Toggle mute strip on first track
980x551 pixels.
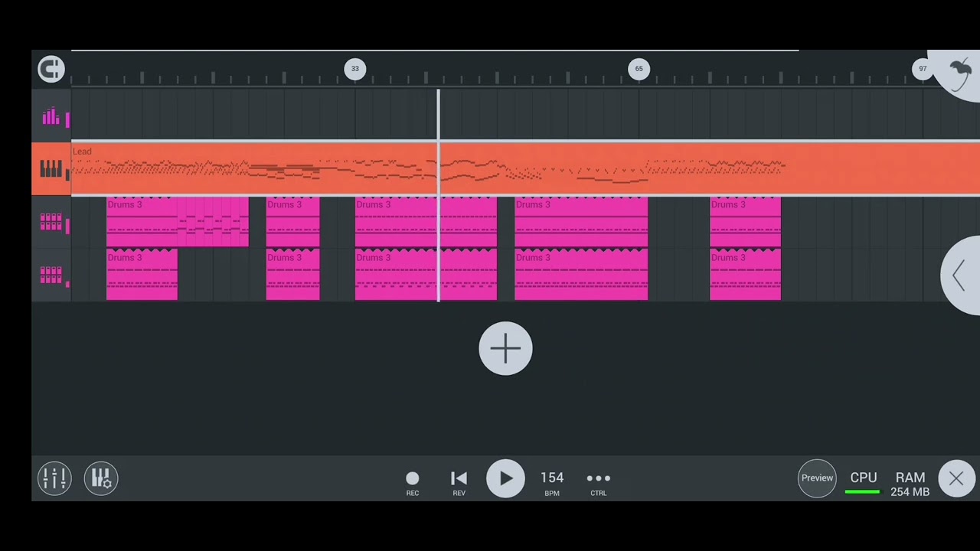click(67, 119)
